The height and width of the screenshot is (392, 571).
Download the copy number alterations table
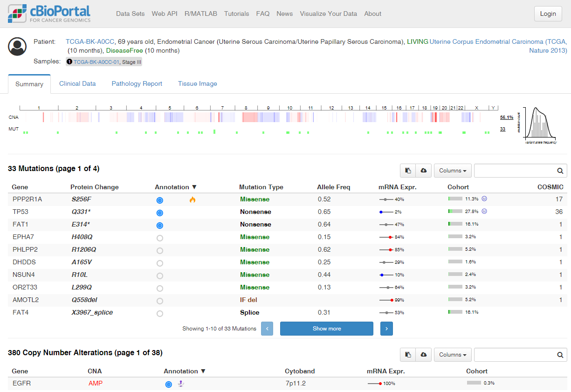423,355
